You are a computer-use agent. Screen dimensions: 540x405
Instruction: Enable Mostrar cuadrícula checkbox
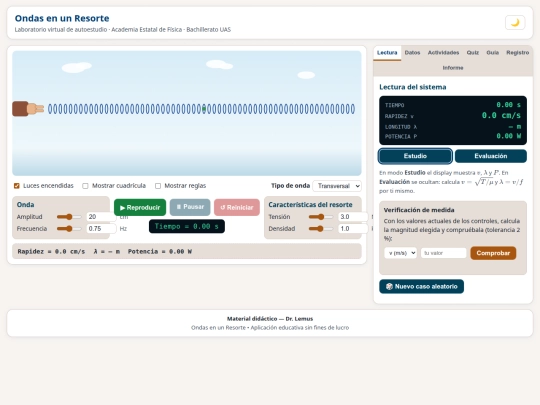click(85, 186)
